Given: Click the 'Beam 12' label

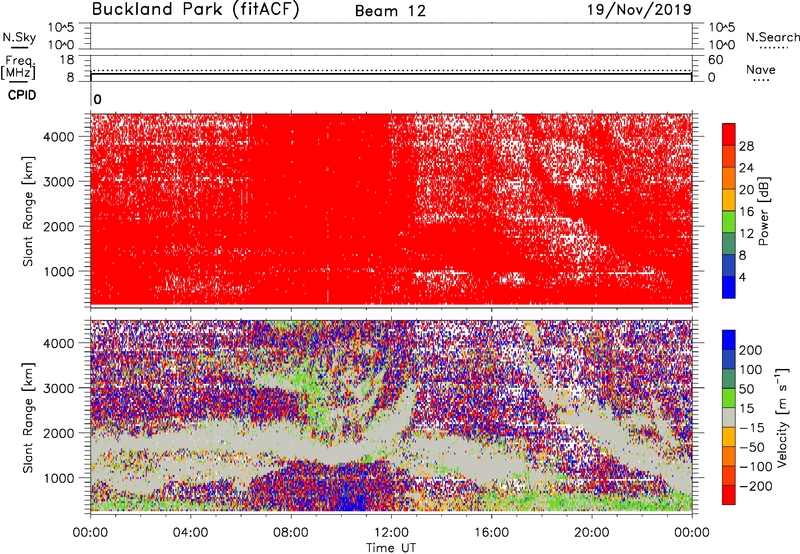Looking at the screenshot, I should (390, 11).
